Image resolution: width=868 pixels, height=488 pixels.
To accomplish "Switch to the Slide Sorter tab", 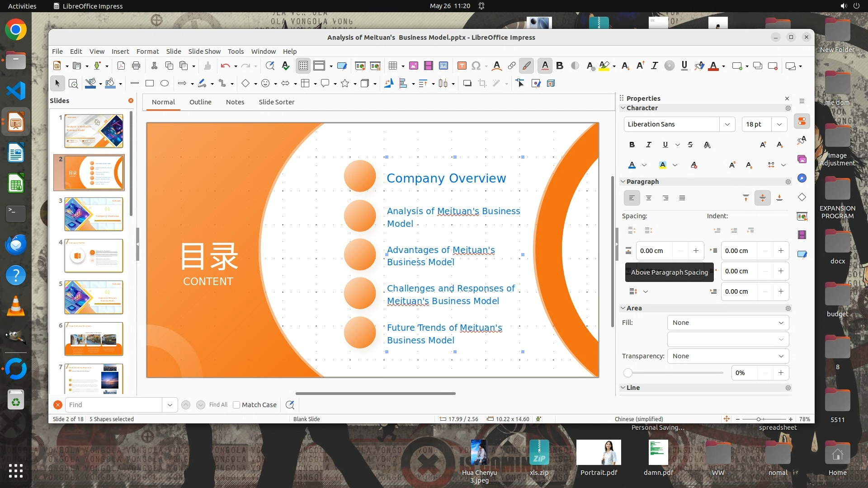I will [x=276, y=102].
